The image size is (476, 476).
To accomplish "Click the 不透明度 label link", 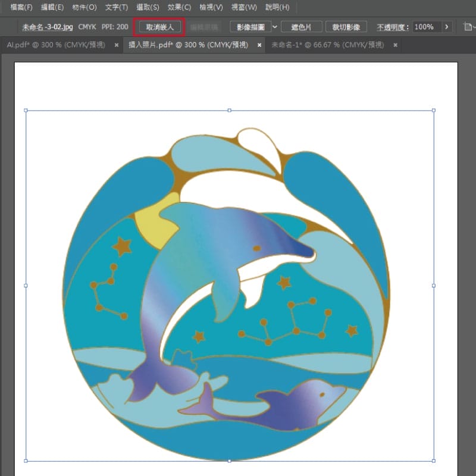I will point(393,27).
